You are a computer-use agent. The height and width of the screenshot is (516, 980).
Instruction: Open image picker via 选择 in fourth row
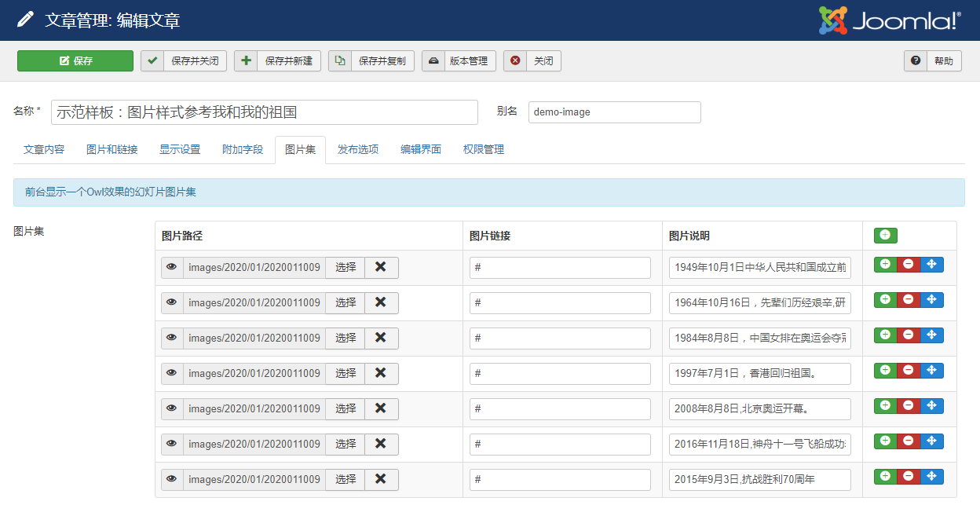pyautogui.click(x=346, y=374)
